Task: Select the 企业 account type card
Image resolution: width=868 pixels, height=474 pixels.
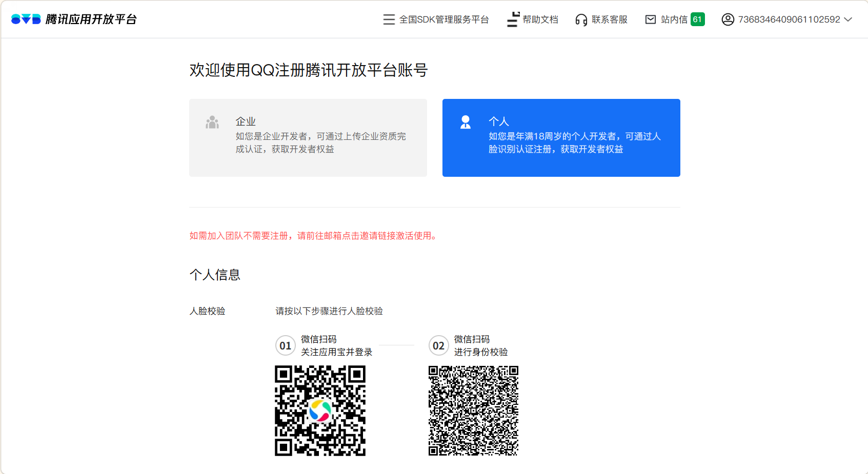Action: [308, 138]
